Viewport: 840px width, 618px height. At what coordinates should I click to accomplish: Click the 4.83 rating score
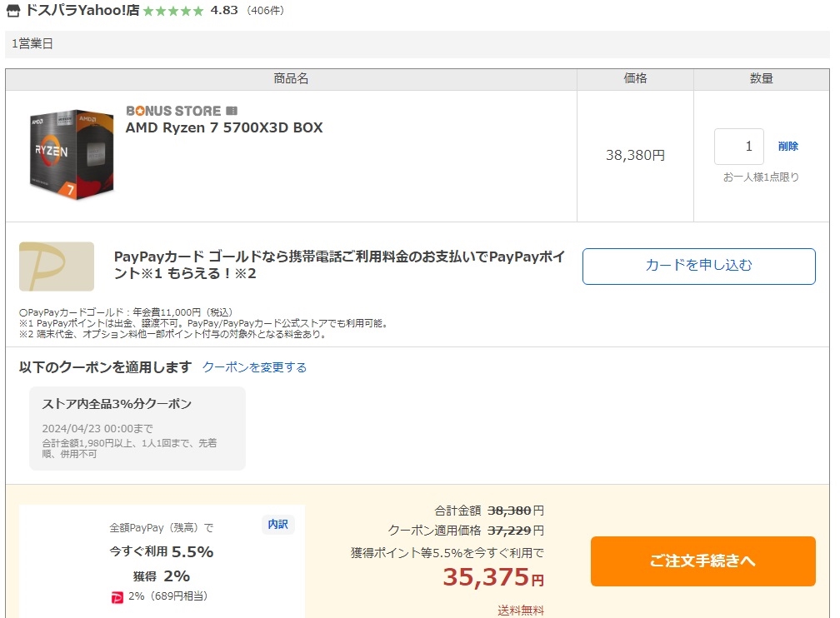click(x=224, y=11)
